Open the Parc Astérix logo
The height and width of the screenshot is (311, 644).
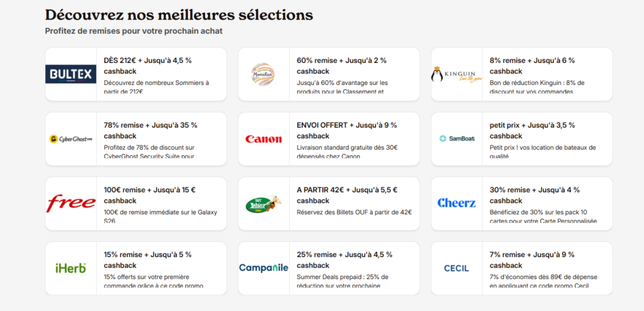click(264, 204)
